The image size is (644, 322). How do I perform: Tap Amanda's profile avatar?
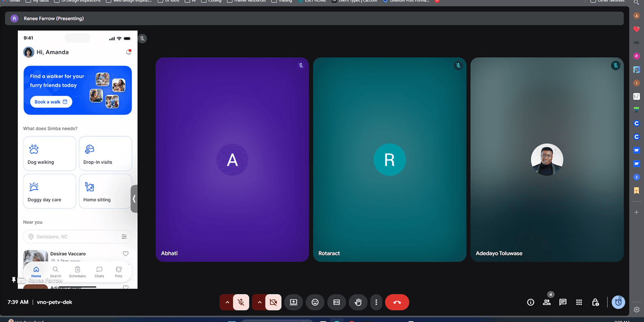coord(28,52)
